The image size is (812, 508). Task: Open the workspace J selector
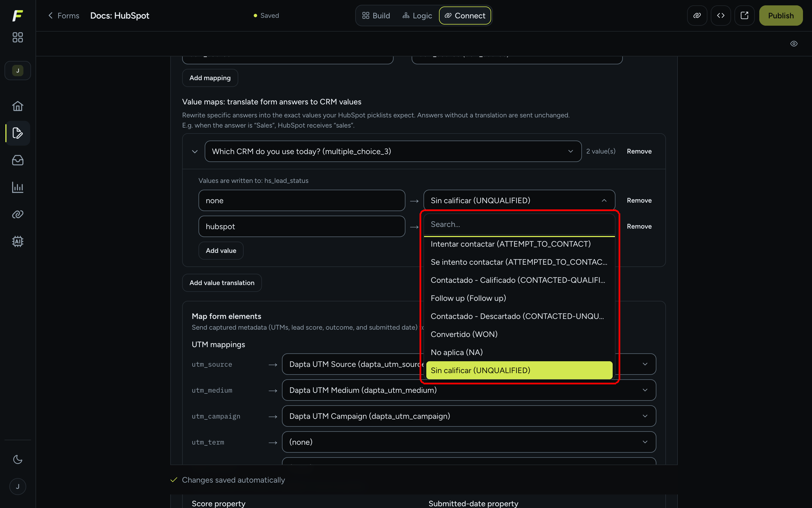point(17,71)
